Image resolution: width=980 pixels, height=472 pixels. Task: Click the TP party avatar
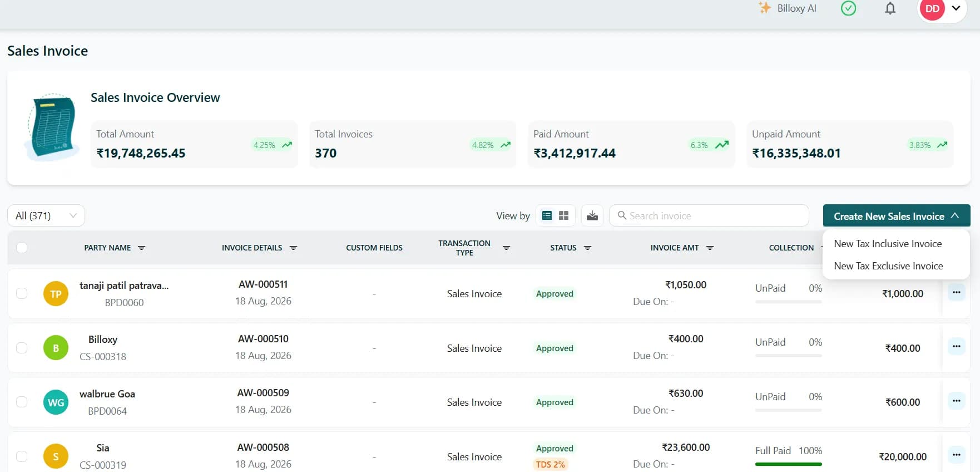point(56,294)
